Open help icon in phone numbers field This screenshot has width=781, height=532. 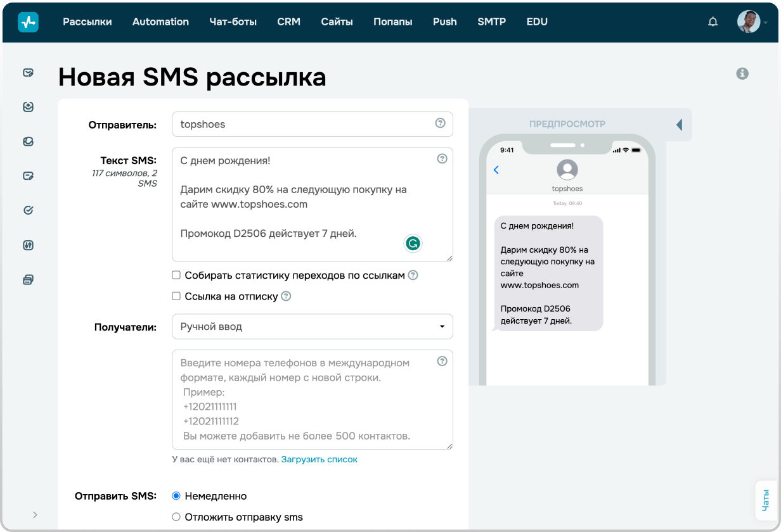pyautogui.click(x=442, y=361)
